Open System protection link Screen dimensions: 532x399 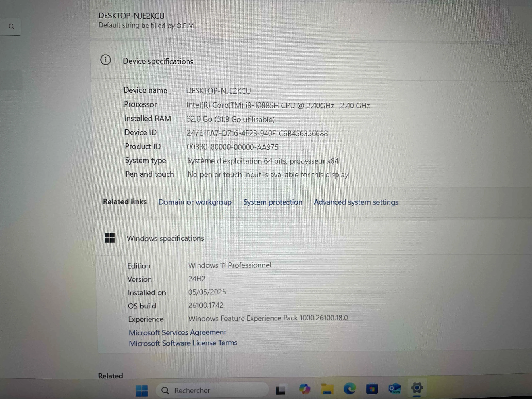273,202
